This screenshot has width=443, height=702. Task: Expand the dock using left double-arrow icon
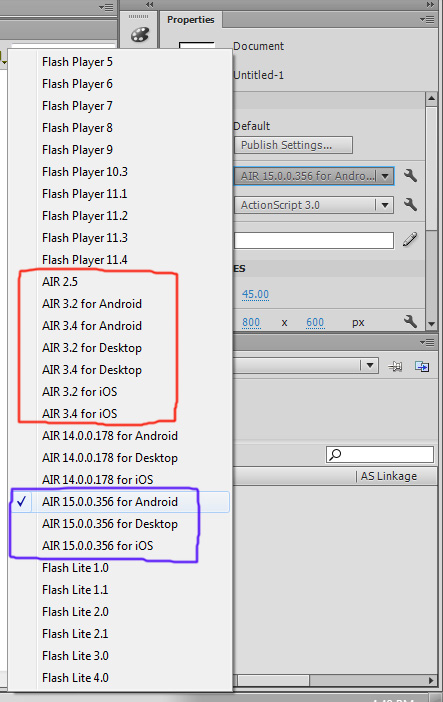click(x=150, y=4)
